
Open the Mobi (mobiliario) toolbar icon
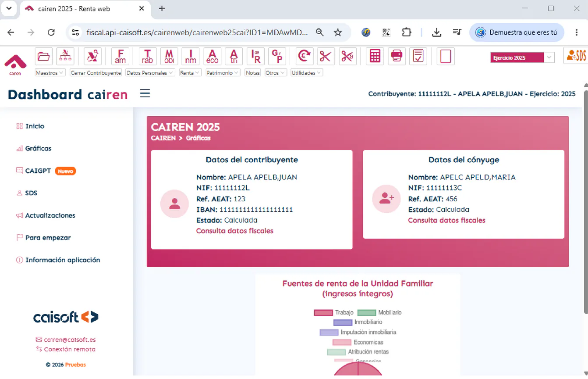169,56
